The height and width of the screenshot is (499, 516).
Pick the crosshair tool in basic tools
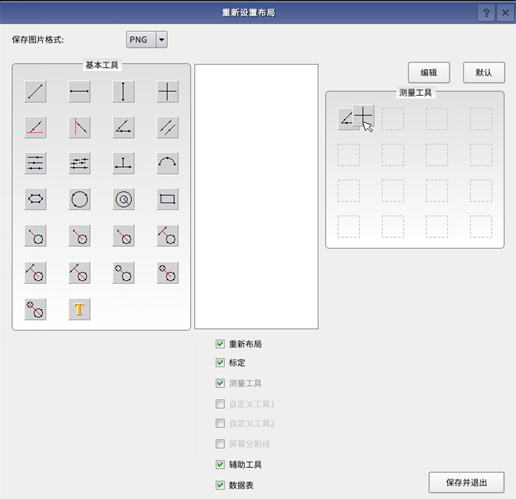167,91
